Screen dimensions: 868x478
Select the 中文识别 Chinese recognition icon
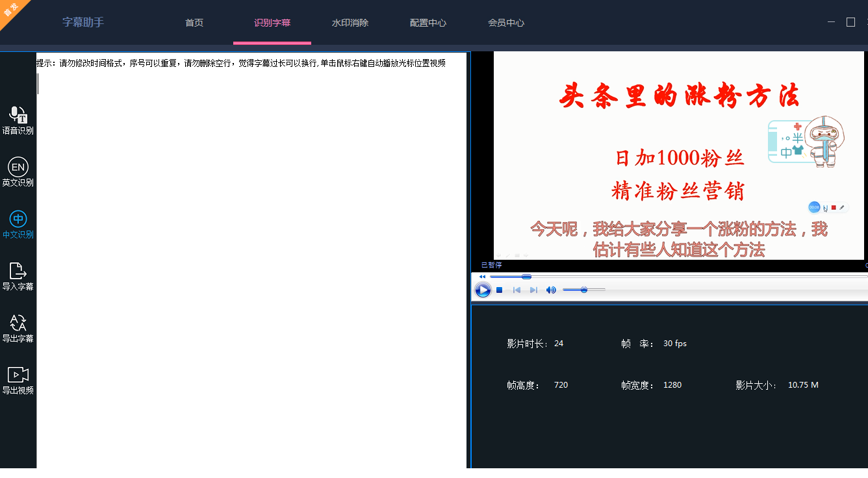(18, 219)
